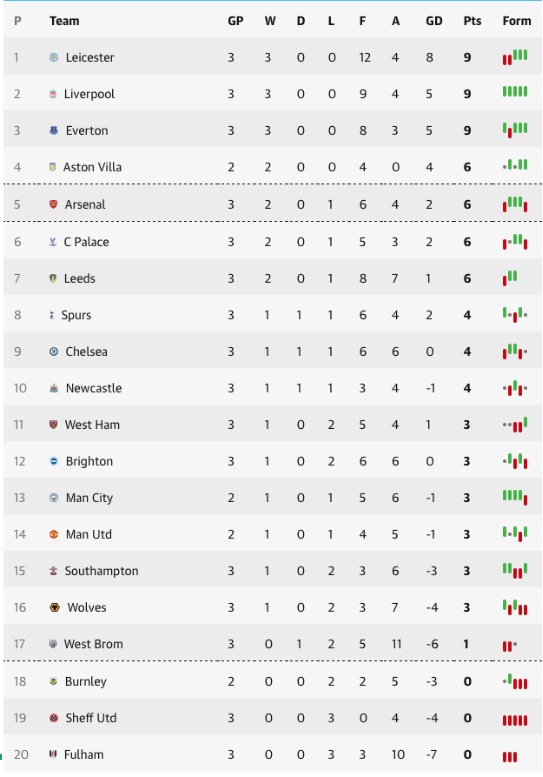Open the Aston Villa team link
Screen dimensions: 543x777
92,167
